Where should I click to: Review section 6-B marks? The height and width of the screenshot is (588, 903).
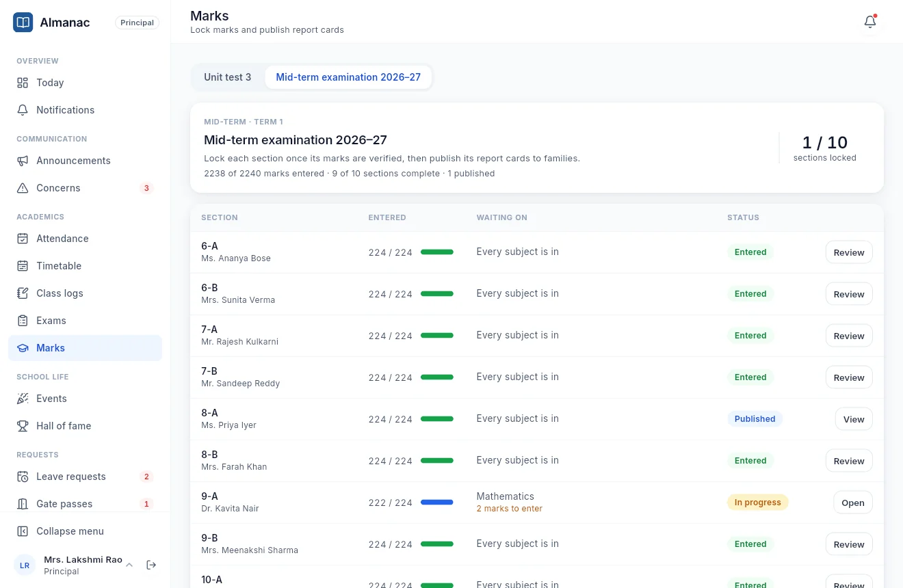coord(849,294)
